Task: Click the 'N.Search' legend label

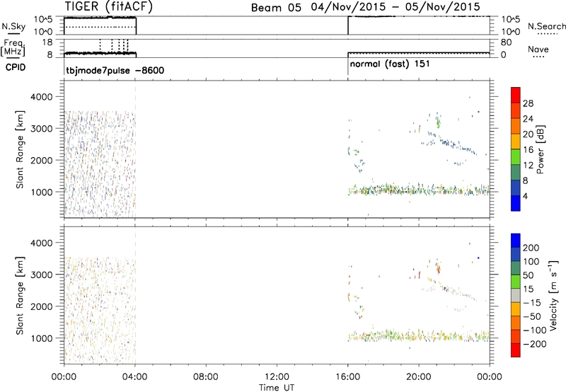Action: [x=546, y=26]
